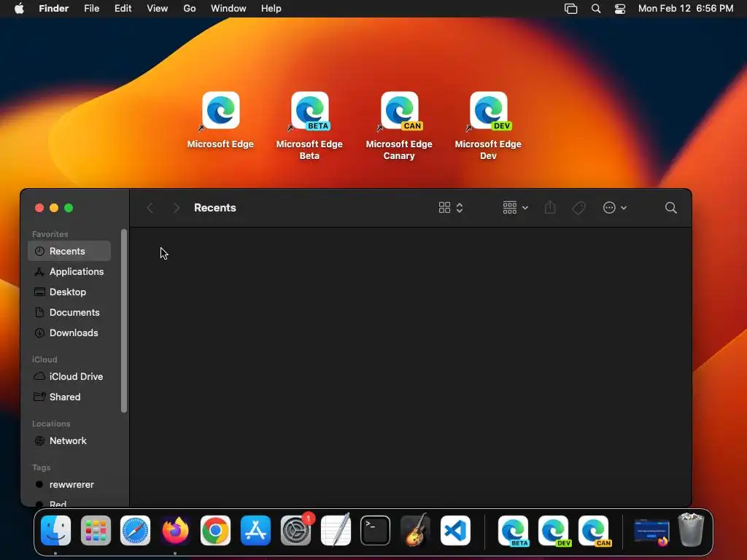The width and height of the screenshot is (747, 560).
Task: Open Microsoft Edge Canary desktop shortcut
Action: pyautogui.click(x=399, y=111)
